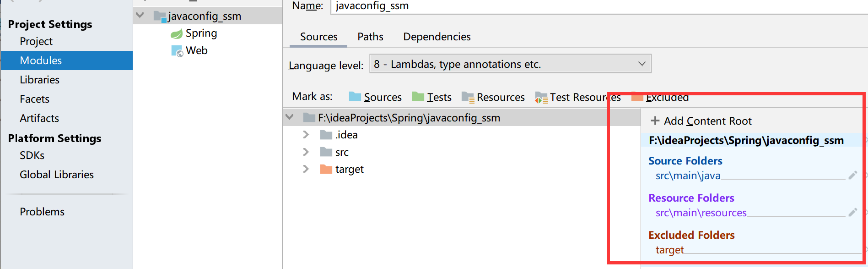Edit the src\main\java source folder properties

point(852,176)
